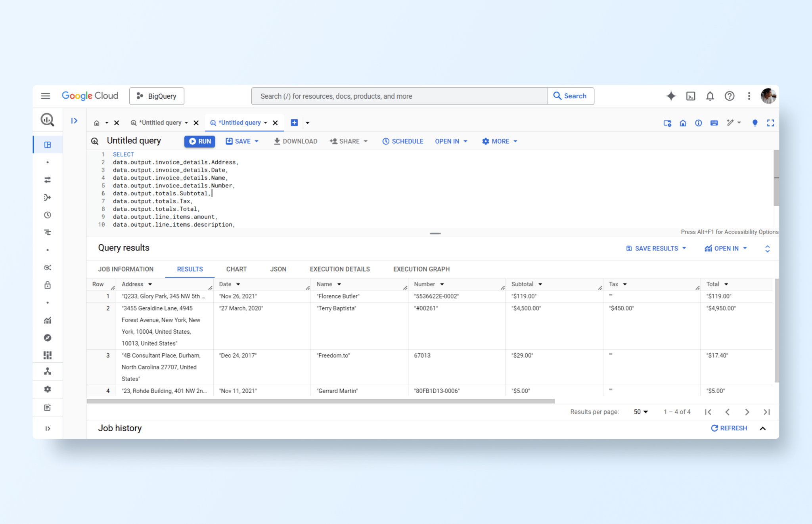Open Analytics Hub chart icon in sidebar
The height and width of the screenshot is (524, 812).
[x=47, y=320]
